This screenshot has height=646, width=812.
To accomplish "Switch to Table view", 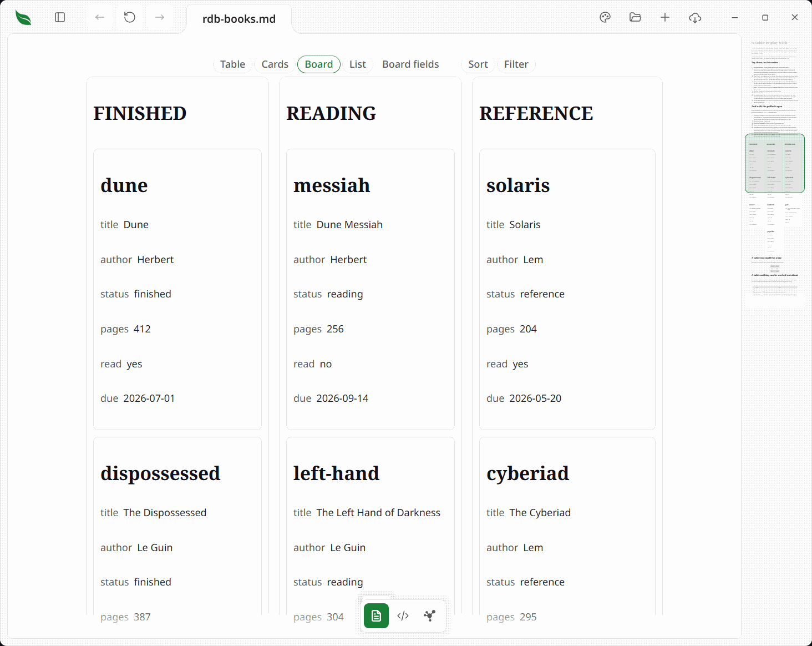I will click(x=232, y=64).
